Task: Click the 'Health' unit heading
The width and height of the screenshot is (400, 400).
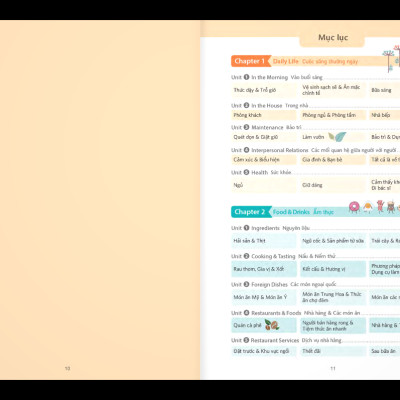Action: pyautogui.click(x=260, y=172)
